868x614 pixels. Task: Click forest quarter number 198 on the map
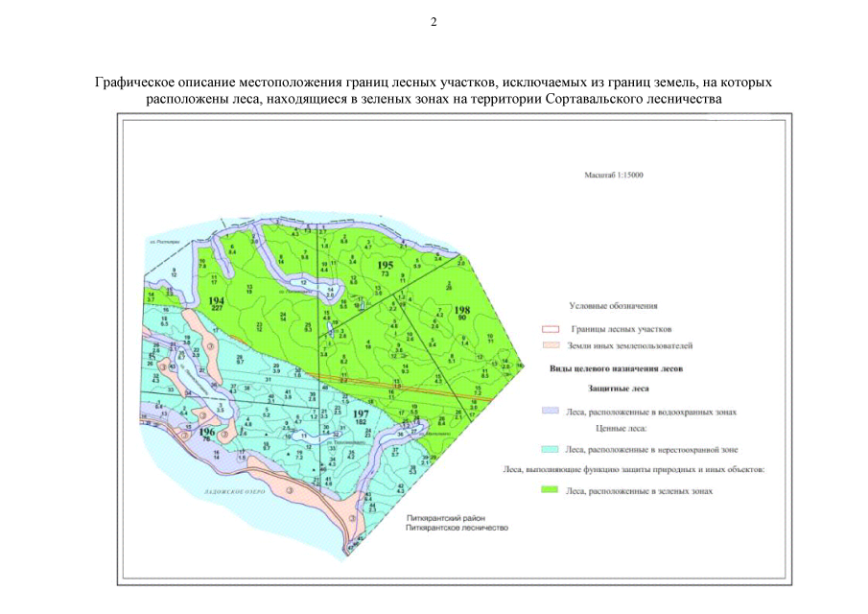(x=462, y=311)
